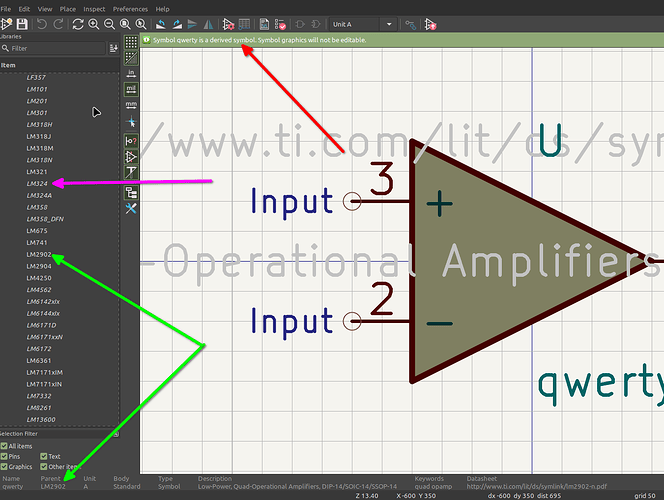Image resolution: width=664 pixels, height=500 pixels.
Task: Open the Preferences menu
Action: (x=130, y=8)
